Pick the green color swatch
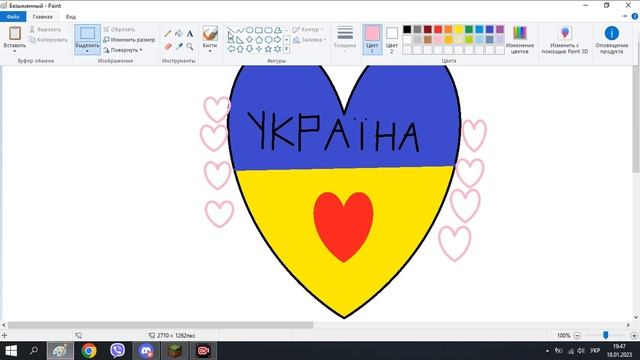The width and height of the screenshot is (640, 360). coord(469,29)
